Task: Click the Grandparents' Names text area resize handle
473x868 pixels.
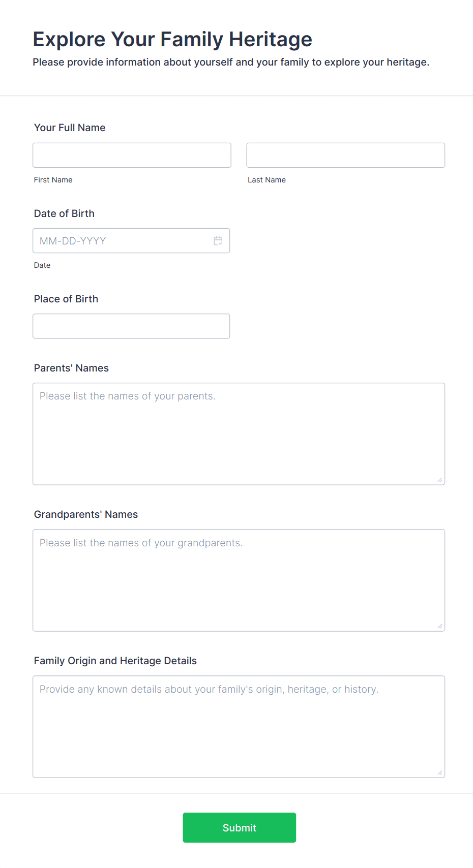Action: point(440,626)
